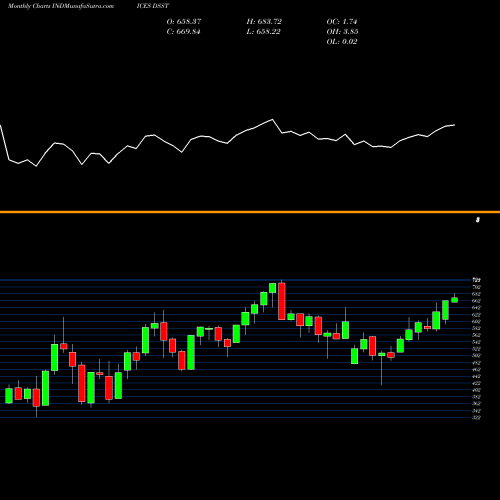Select the high value 'H: 683.72'

pyautogui.click(x=264, y=22)
